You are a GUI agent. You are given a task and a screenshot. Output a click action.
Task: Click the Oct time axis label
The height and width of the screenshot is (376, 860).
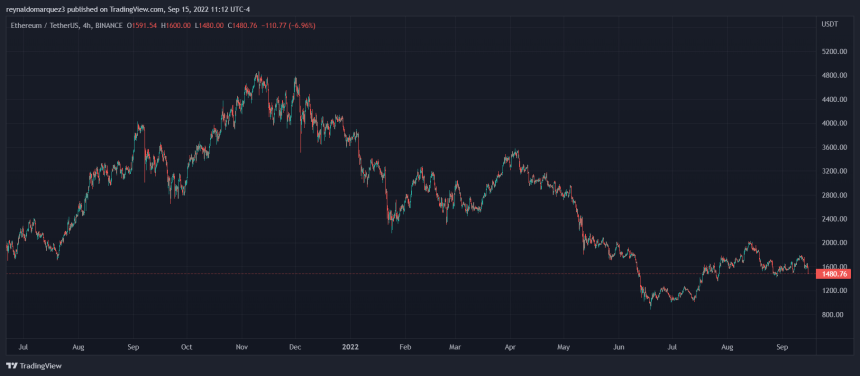pos(186,347)
